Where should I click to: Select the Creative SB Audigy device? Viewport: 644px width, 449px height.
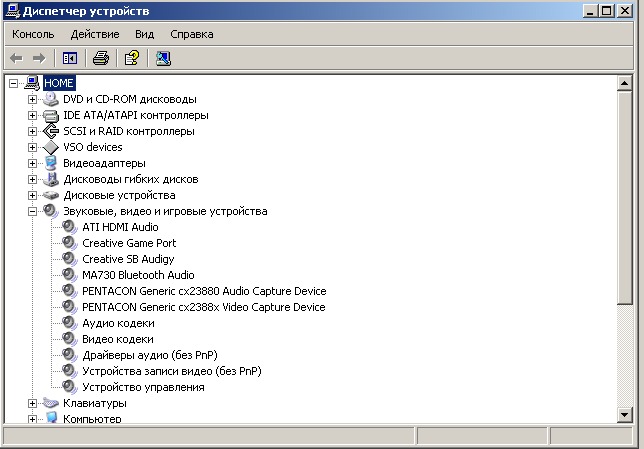pyautogui.click(x=129, y=259)
